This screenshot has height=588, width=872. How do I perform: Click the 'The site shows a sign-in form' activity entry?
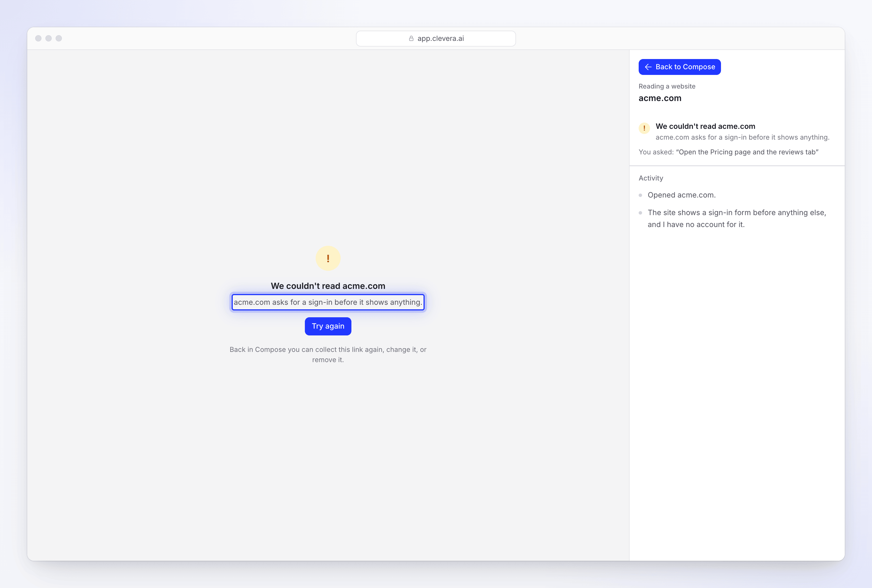click(x=737, y=218)
